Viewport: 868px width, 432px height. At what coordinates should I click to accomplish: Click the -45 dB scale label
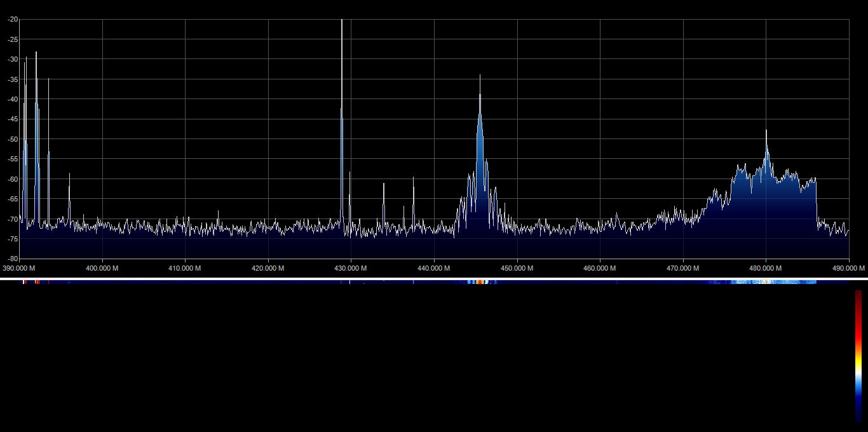point(13,119)
